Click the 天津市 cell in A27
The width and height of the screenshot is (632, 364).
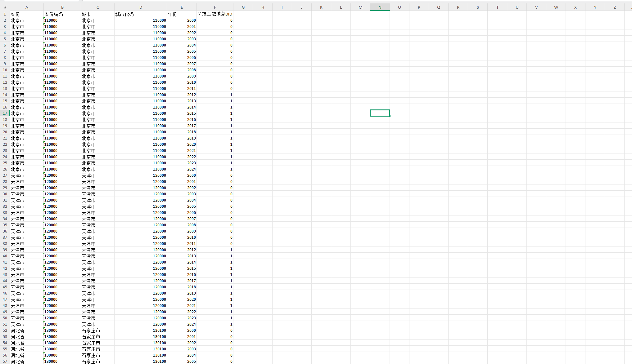tap(18, 175)
